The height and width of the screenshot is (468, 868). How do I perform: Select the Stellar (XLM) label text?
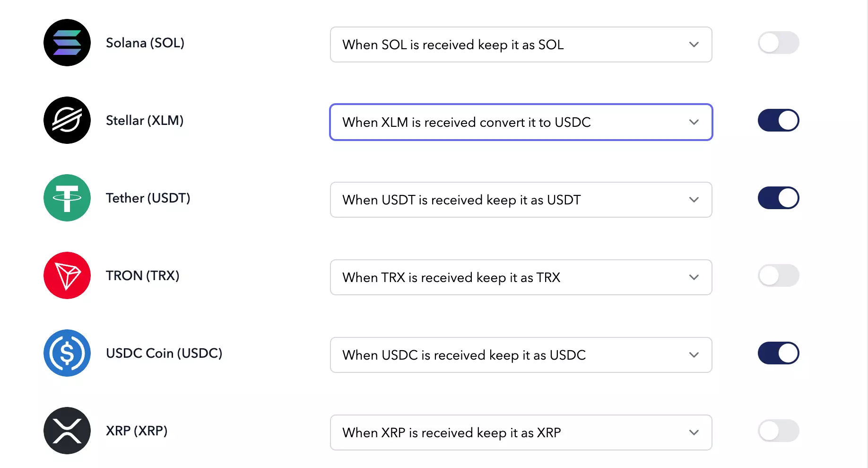tap(145, 120)
